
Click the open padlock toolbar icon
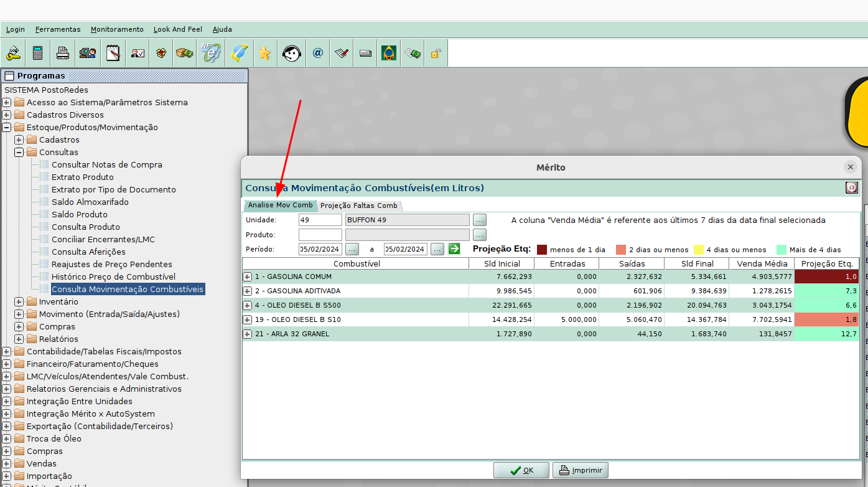coord(436,54)
